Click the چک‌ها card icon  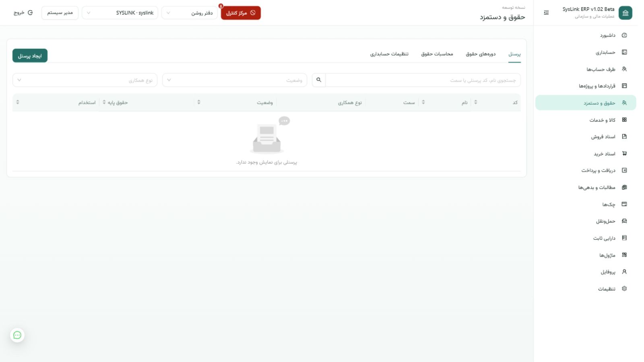624,204
